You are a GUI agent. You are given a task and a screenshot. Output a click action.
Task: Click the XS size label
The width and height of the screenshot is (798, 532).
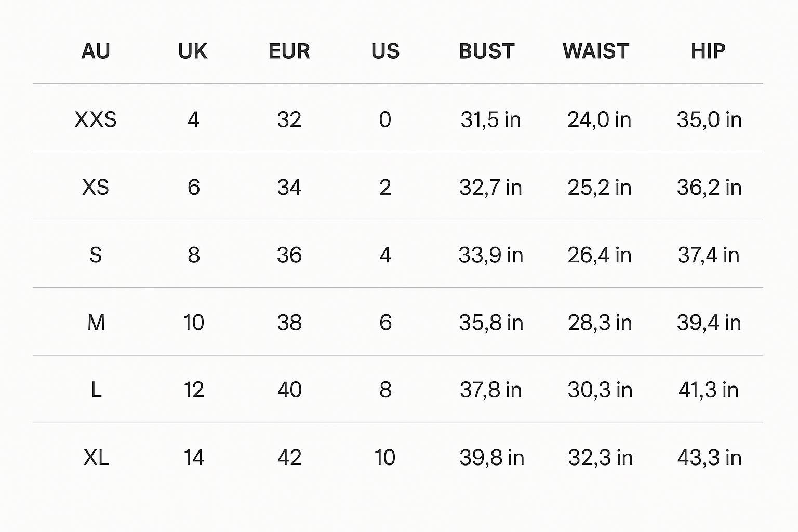pyautogui.click(x=96, y=188)
